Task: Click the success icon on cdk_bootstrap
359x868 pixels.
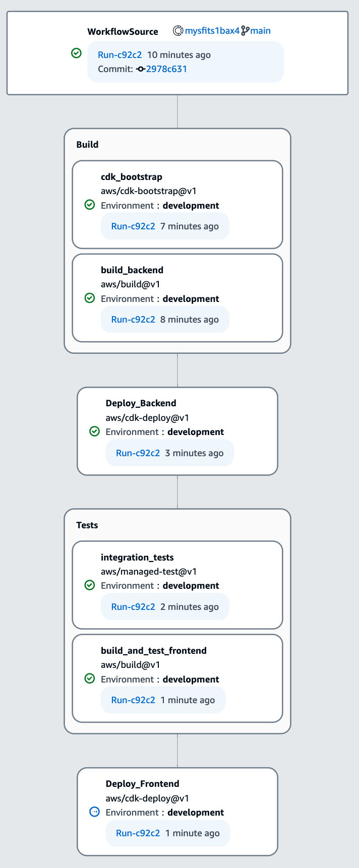Action: (89, 205)
